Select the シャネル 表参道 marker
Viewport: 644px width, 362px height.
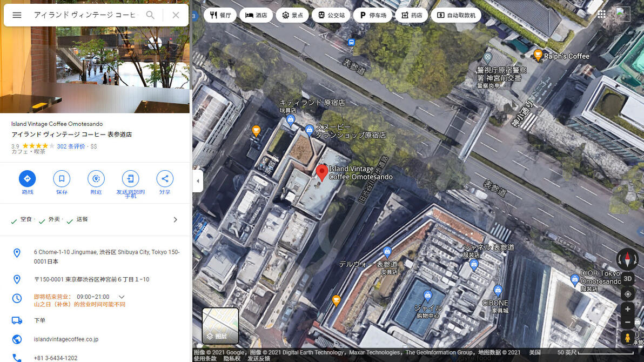[x=474, y=265]
